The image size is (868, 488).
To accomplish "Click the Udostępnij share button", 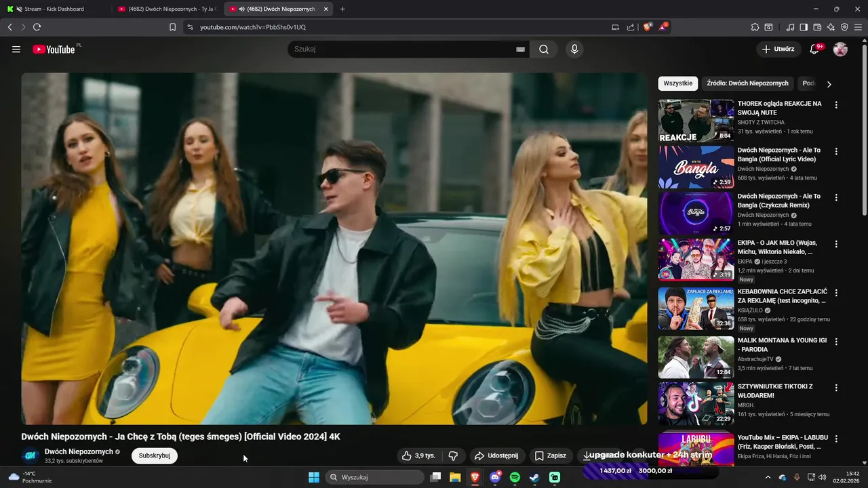I will [x=496, y=455].
